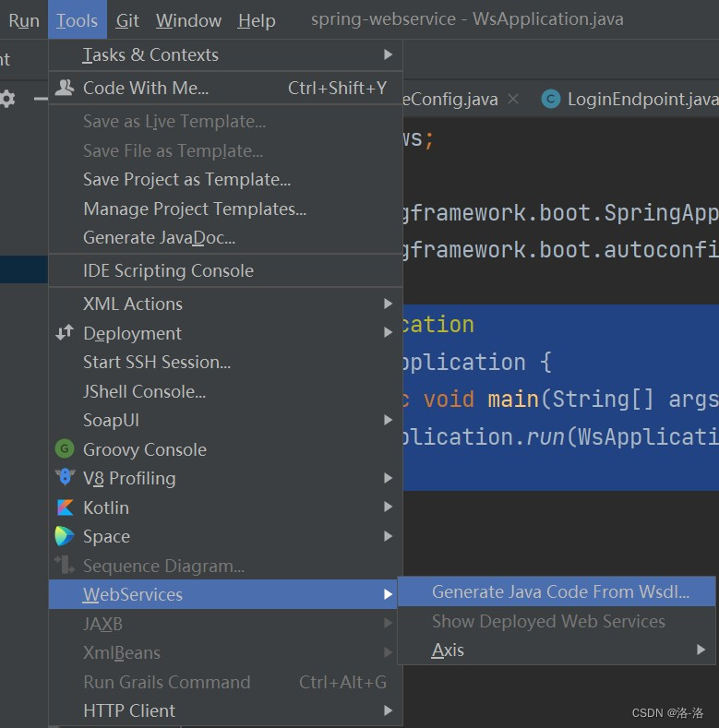719x728 pixels.
Task: Select Tasks & Contexts menu item
Action: pyautogui.click(x=225, y=54)
